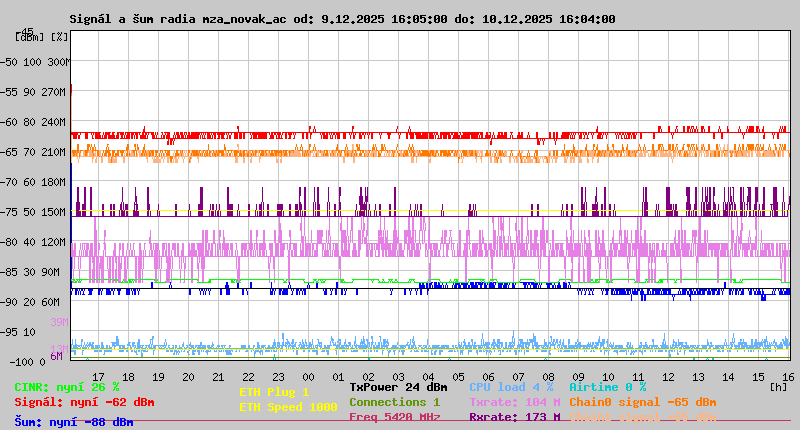This screenshot has width=800, height=430.
Task: Click the yellow ETH Plug legend label
Action: pyautogui.click(x=274, y=392)
